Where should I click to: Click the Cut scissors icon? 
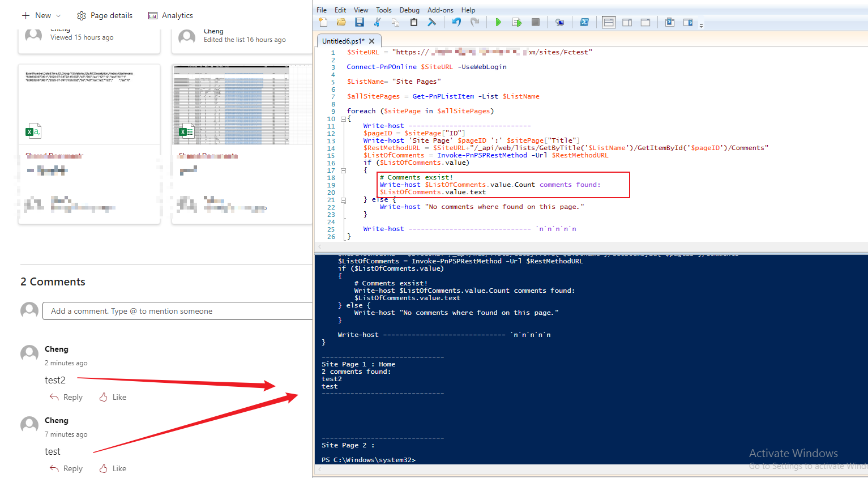(x=378, y=22)
